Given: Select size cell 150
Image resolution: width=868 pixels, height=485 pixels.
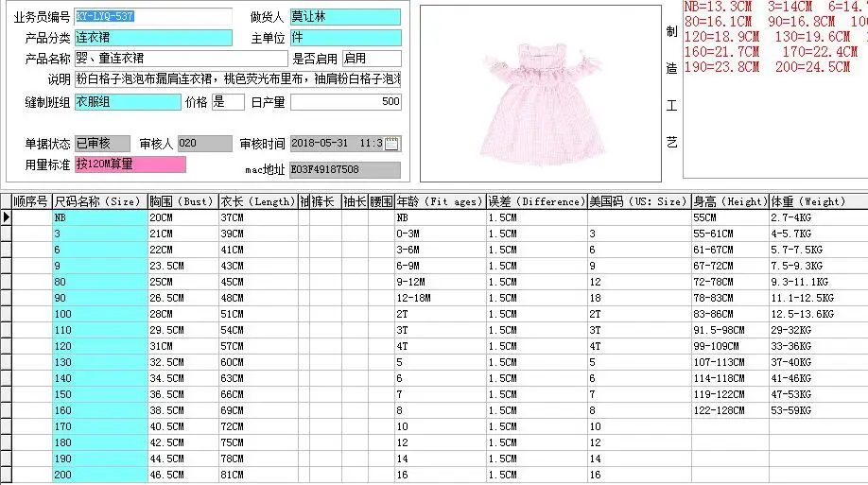Looking at the screenshot, I should pyautogui.click(x=99, y=394).
